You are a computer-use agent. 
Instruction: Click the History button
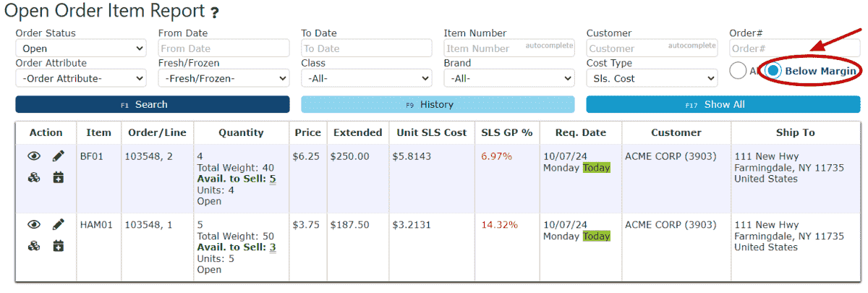coord(437,105)
